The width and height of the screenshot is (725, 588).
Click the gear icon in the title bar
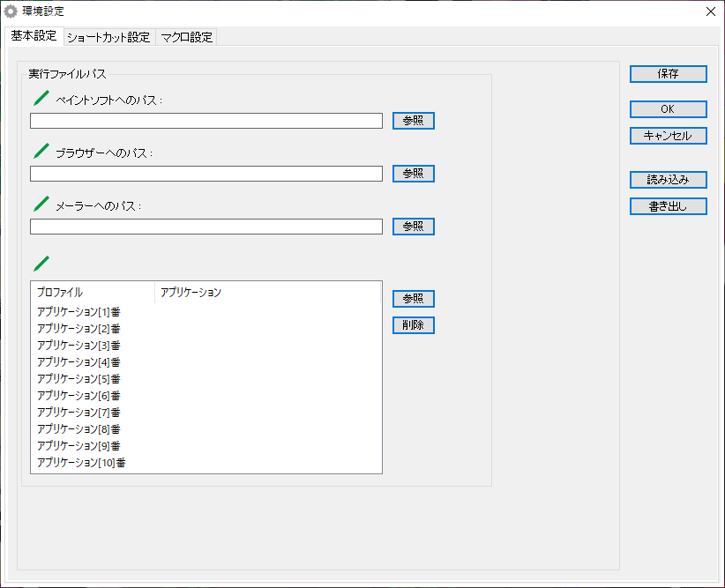point(11,11)
